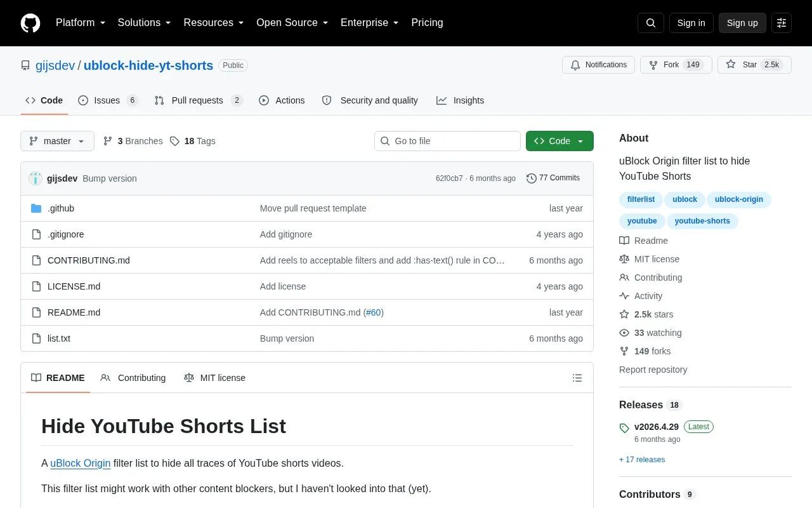Open the Insights tab

coord(461,100)
